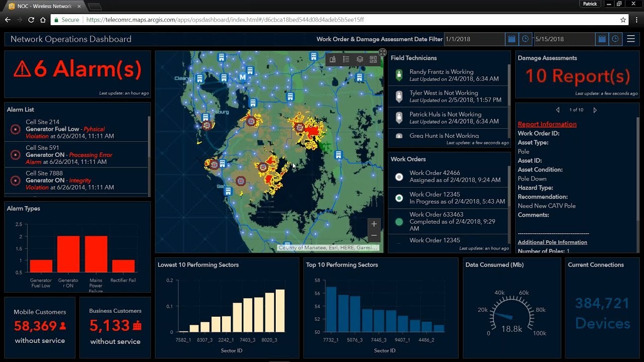
Task: Click the 384,721 Devices value
Action: (603, 313)
